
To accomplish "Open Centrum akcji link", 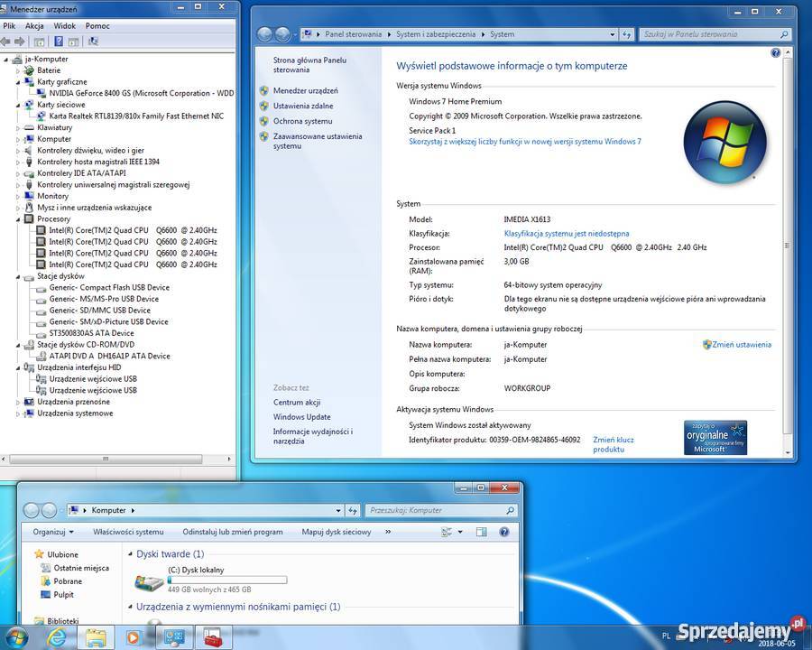I will 296,403.
